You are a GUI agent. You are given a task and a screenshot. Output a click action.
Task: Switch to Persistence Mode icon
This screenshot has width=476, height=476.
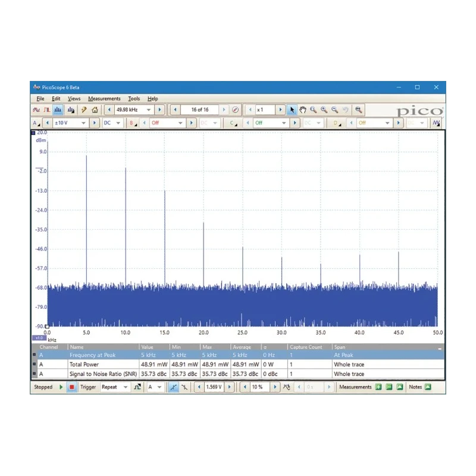coord(47,110)
